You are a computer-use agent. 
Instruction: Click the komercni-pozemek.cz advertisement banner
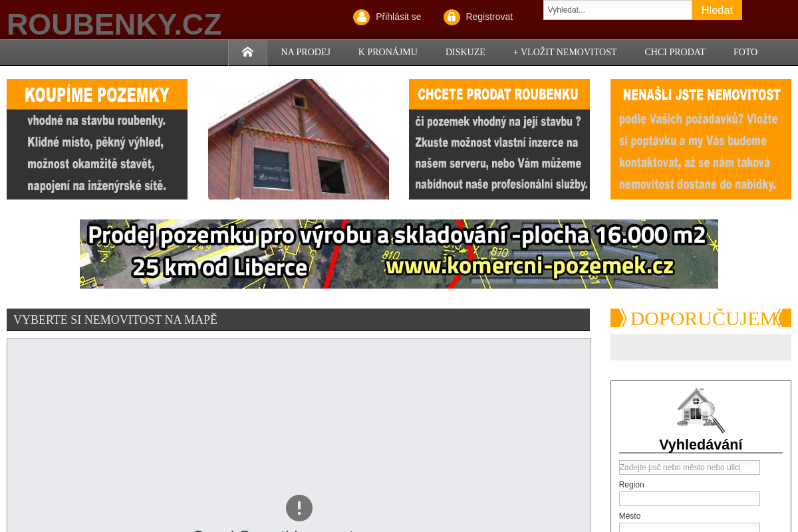tap(399, 254)
